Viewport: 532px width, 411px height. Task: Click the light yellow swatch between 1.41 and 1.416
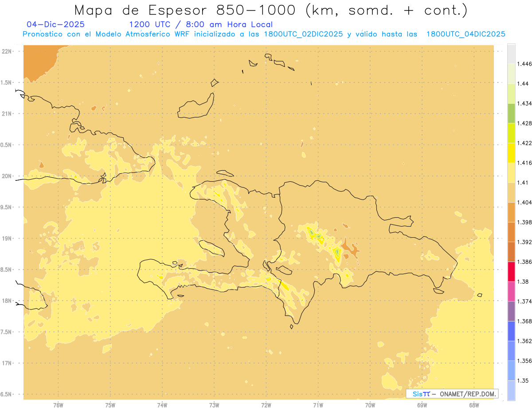[x=511, y=172]
